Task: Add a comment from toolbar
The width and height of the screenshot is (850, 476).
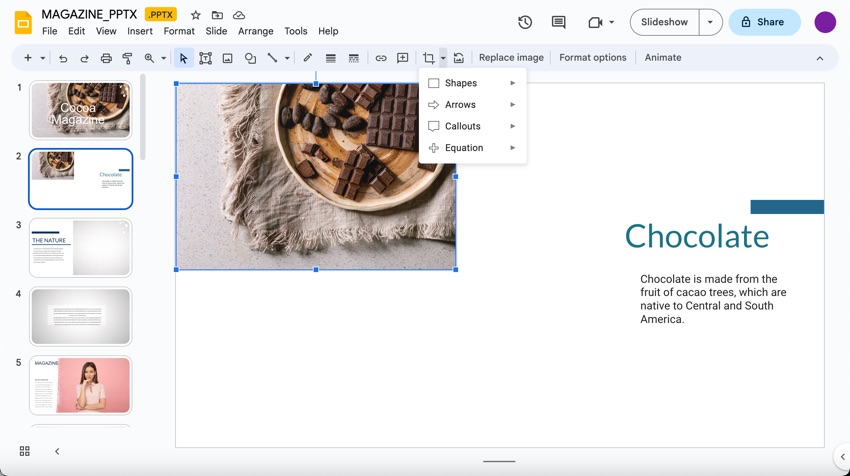Action: coord(403,58)
